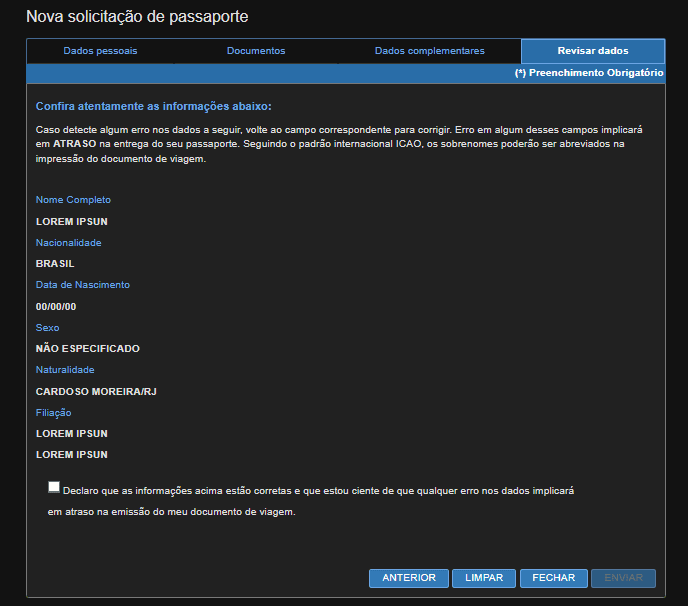688x606 pixels.
Task: Switch to the Dados pessoais tab
Action: click(x=100, y=51)
